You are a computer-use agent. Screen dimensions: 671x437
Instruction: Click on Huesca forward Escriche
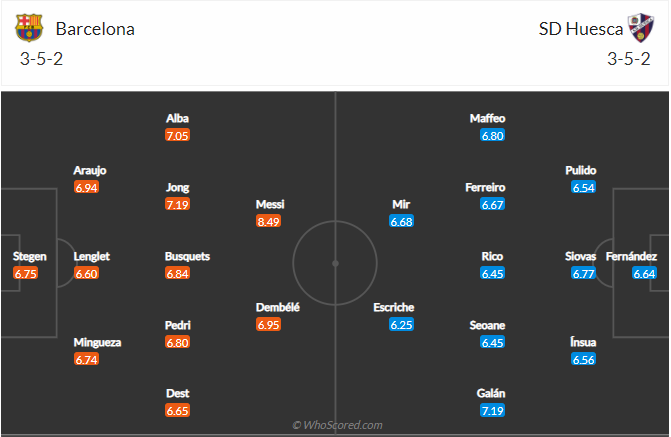pyautogui.click(x=394, y=307)
